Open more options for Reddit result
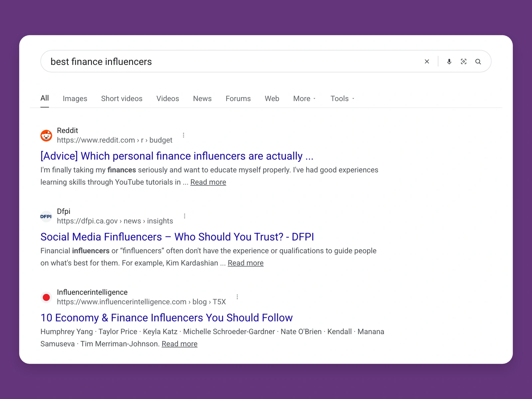The width and height of the screenshot is (532, 399). [x=184, y=135]
